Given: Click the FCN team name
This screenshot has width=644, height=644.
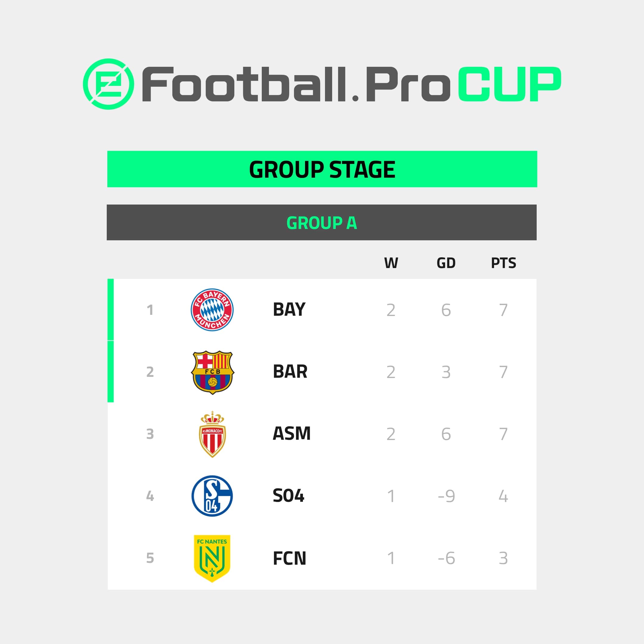Looking at the screenshot, I should [289, 558].
